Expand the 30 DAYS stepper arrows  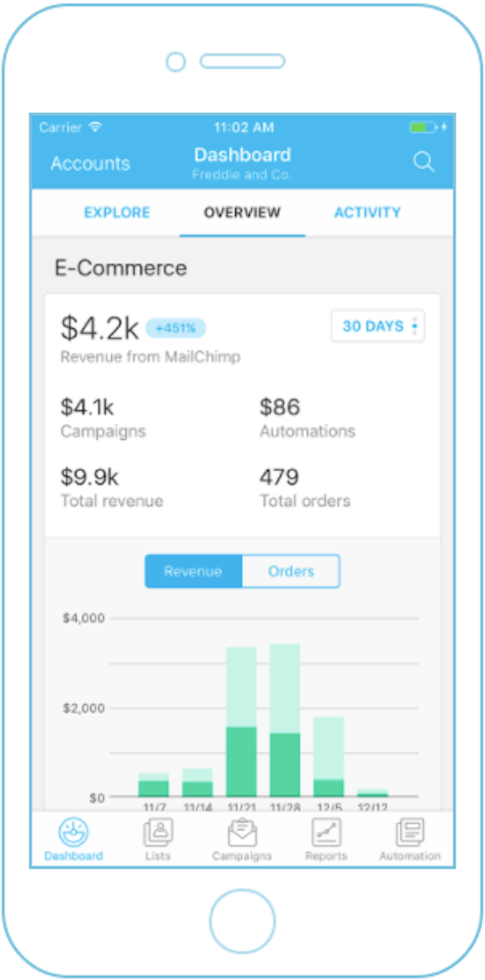coord(414,326)
